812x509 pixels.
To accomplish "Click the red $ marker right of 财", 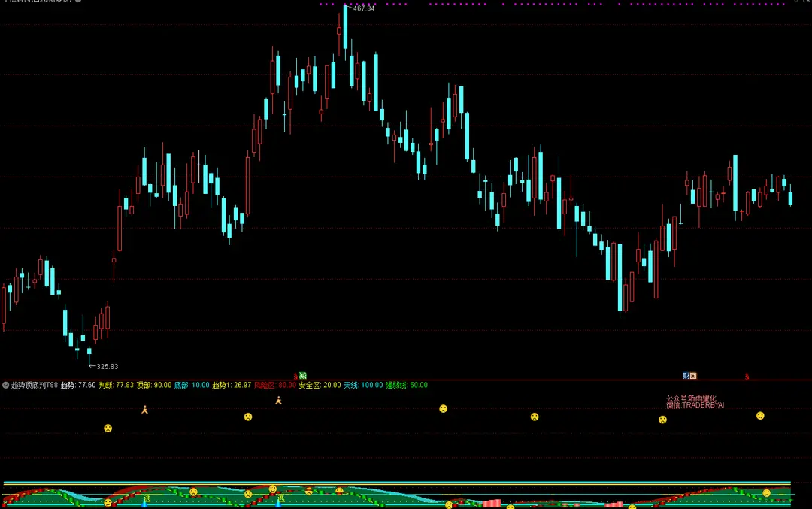I will click(747, 377).
